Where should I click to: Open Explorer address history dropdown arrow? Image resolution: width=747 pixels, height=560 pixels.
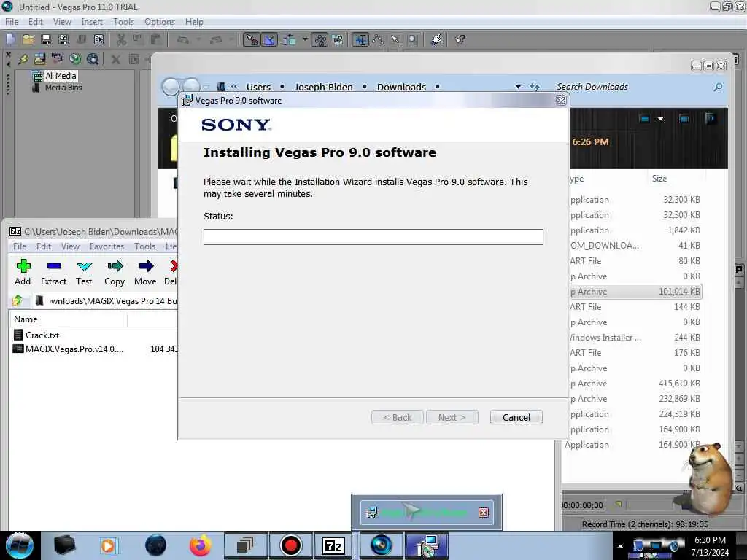[518, 87]
